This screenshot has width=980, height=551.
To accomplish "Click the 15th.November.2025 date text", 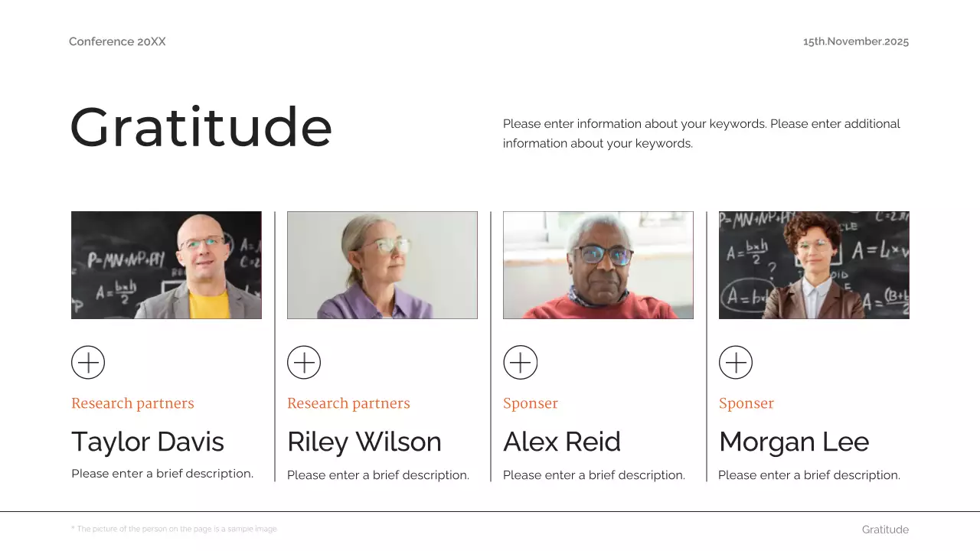I will pyautogui.click(x=855, y=41).
